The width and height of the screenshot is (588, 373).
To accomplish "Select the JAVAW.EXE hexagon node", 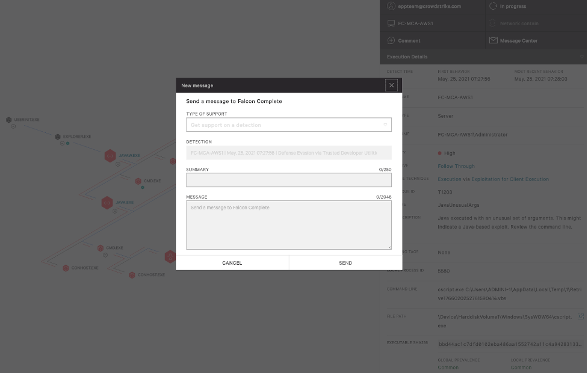I will point(110,156).
